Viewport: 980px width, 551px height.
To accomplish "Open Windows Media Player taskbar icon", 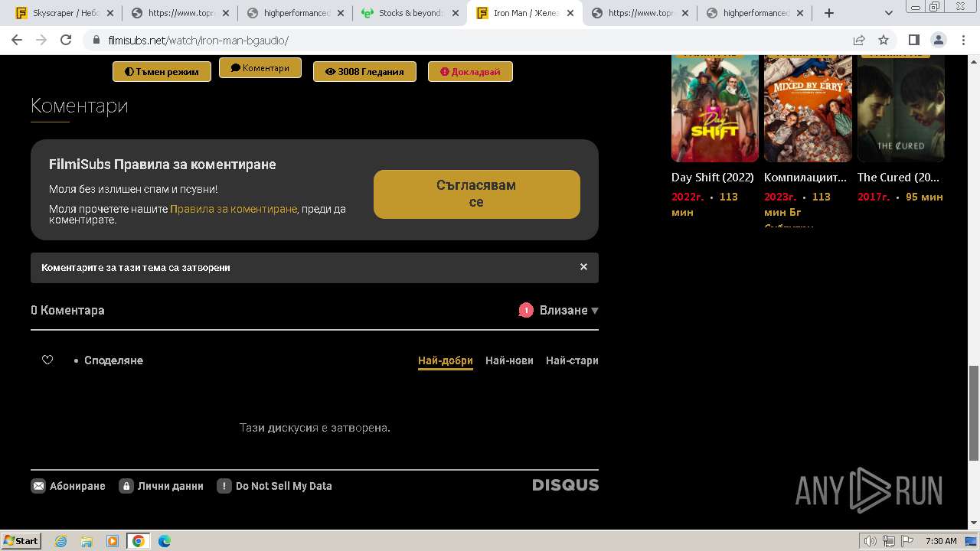I will pos(113,541).
